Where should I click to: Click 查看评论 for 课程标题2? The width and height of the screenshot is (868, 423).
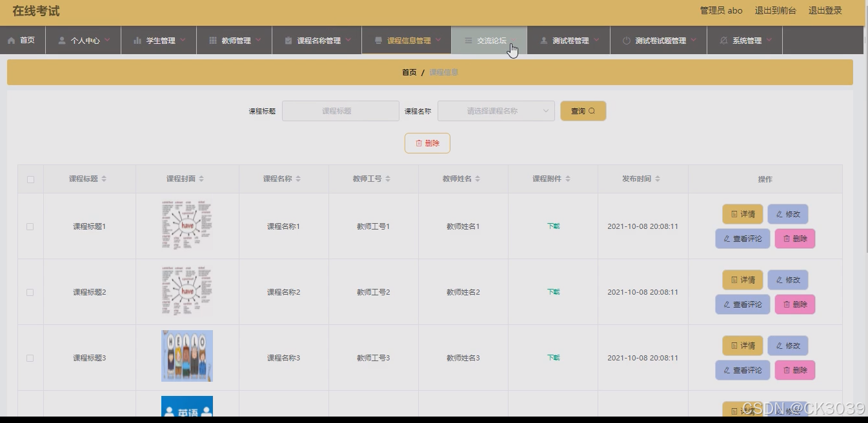pyautogui.click(x=743, y=304)
